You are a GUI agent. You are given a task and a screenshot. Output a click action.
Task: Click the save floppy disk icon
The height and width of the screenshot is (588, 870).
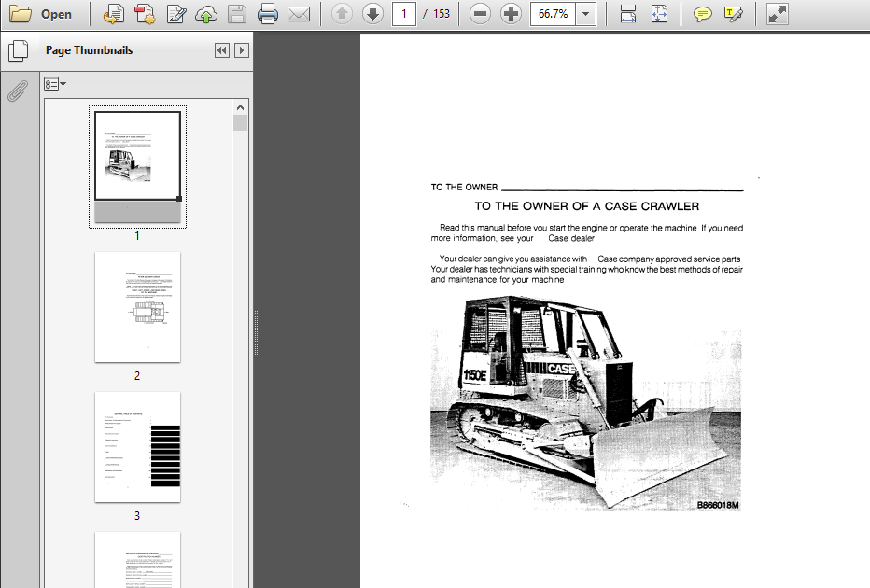(x=237, y=14)
